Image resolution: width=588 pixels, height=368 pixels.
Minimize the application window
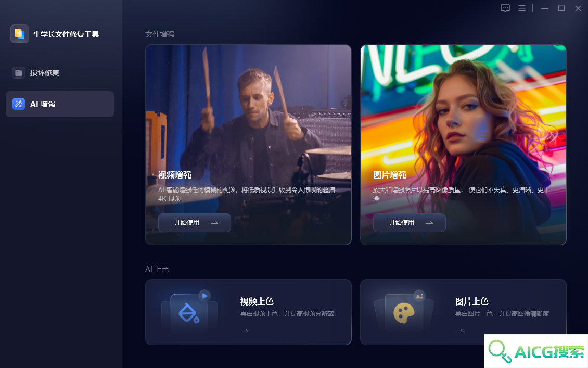coord(545,8)
